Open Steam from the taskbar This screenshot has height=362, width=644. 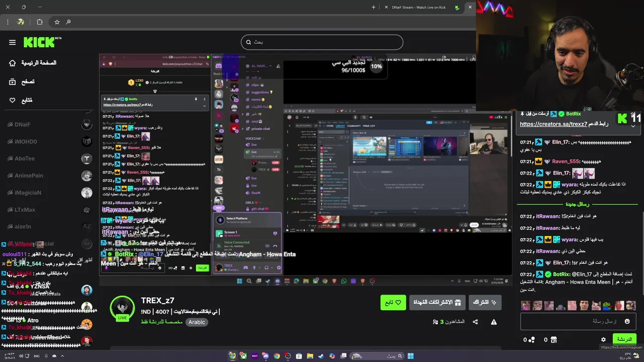(x=321, y=356)
